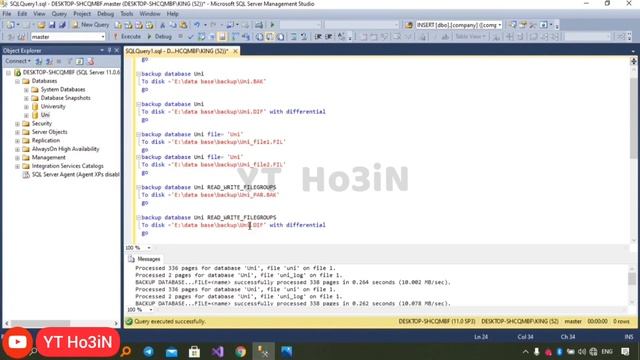Image resolution: width=640 pixels, height=360 pixels.
Task: Expand the Database Snapshots folder
Action: point(26,98)
